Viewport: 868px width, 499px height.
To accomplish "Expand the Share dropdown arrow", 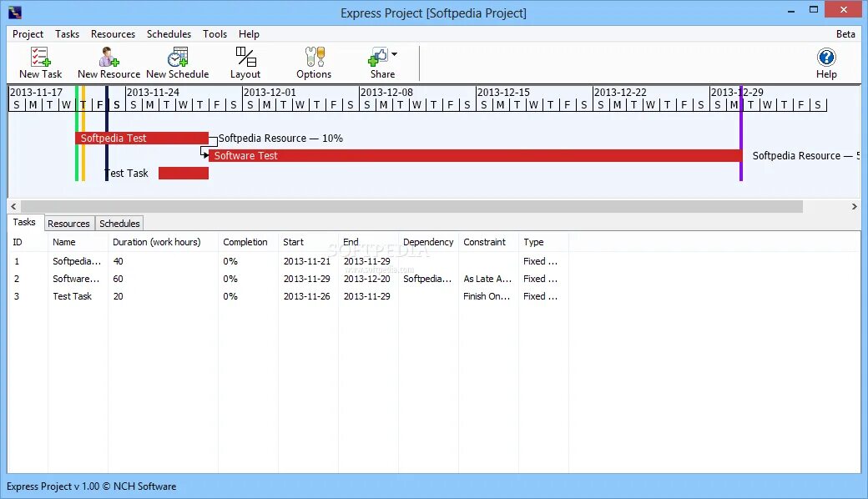I will 394,54.
